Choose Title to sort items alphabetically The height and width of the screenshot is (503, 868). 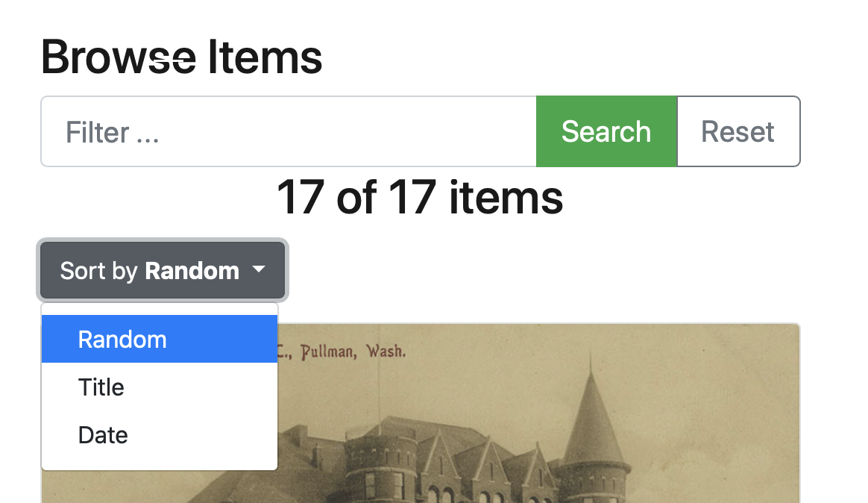(101, 387)
